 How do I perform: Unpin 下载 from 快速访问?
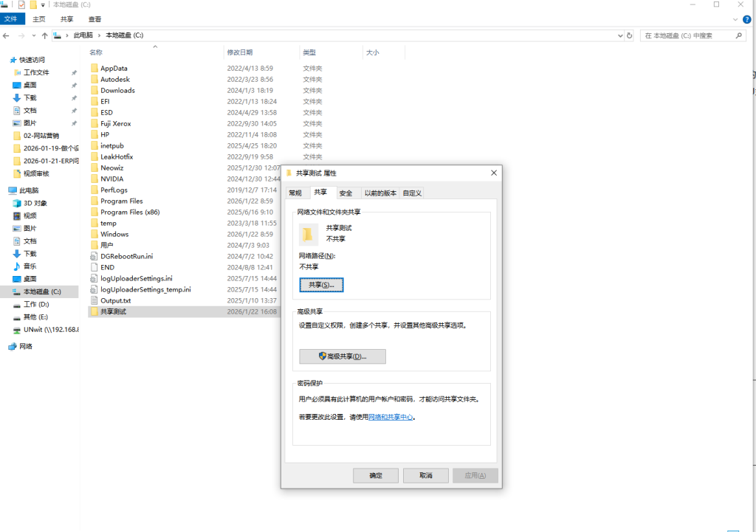click(x=73, y=99)
